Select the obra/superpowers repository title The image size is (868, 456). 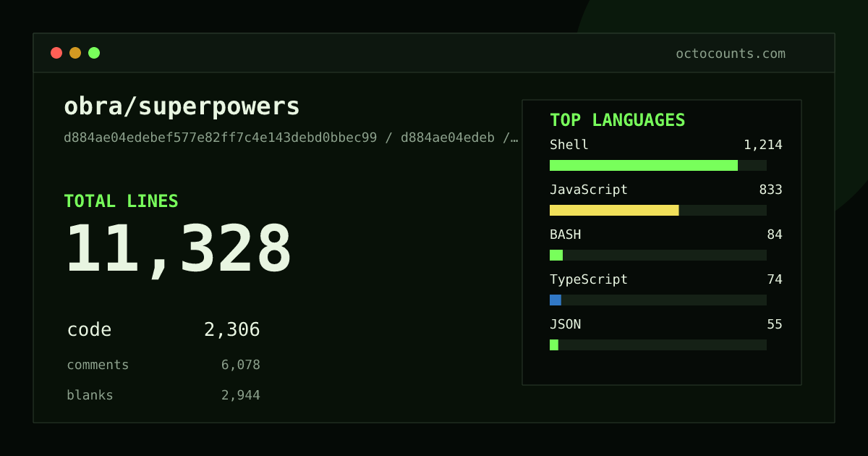coord(182,106)
